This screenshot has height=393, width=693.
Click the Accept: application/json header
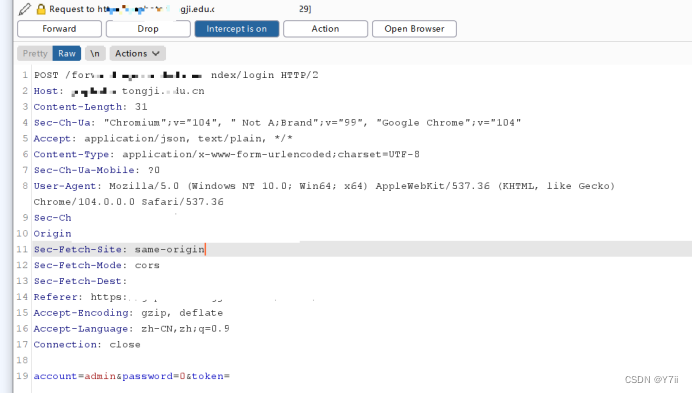(163, 139)
